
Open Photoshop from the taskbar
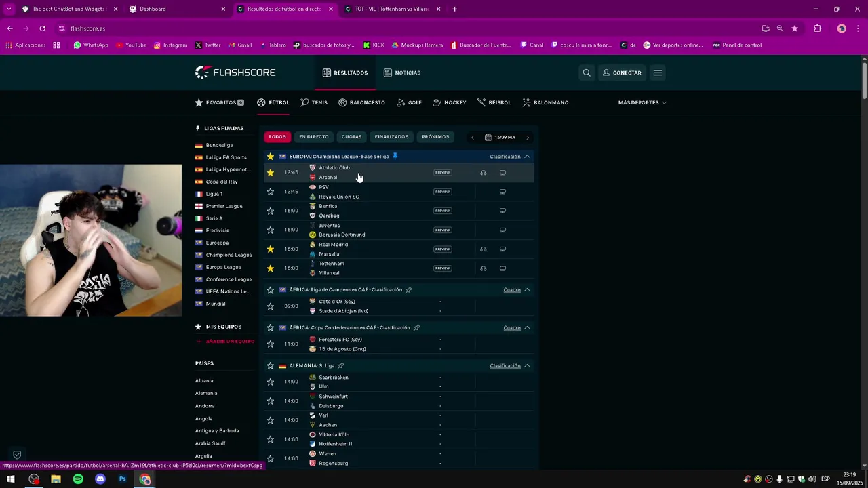pyautogui.click(x=123, y=479)
